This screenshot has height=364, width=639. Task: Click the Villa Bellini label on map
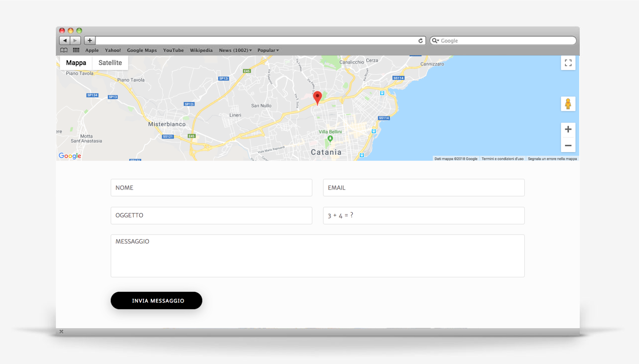point(330,132)
